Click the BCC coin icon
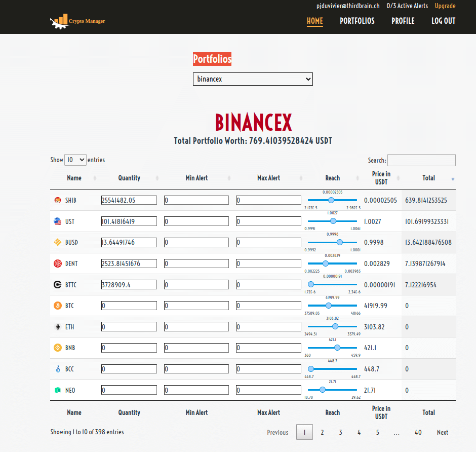476x452 pixels. click(58, 369)
